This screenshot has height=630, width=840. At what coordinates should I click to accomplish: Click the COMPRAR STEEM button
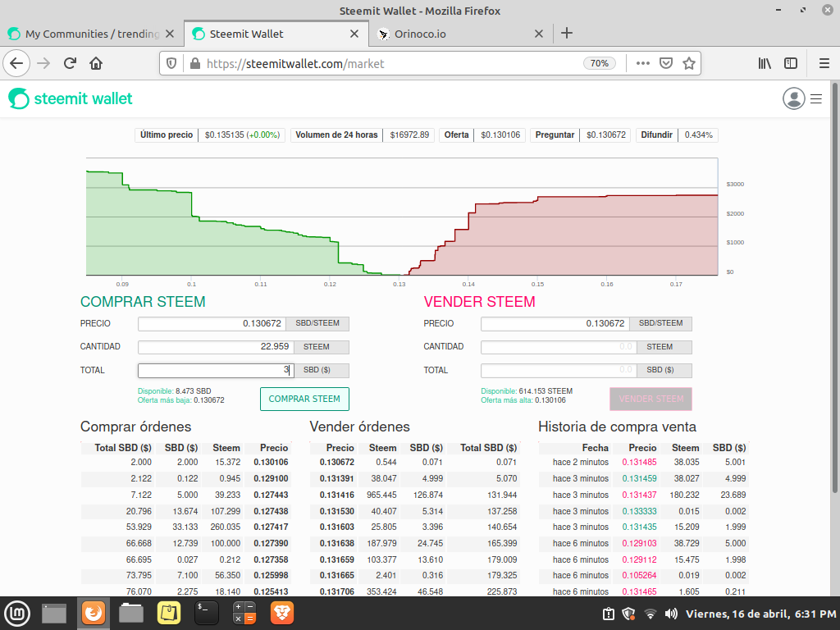click(304, 399)
